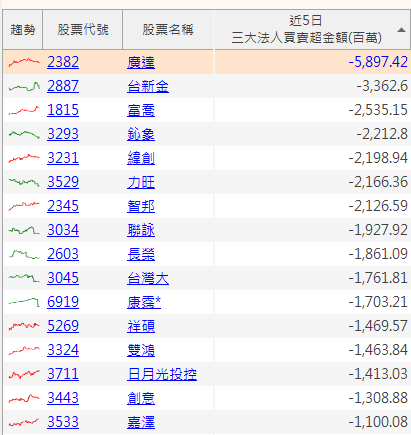View trend sparkline for 2382 廣達
Image resolution: width=411 pixels, height=435 pixels.
point(24,62)
